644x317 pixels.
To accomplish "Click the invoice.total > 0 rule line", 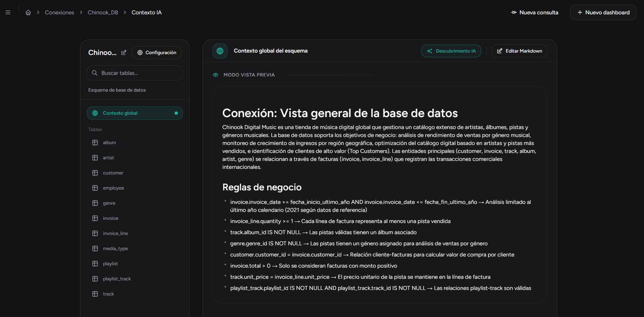I will point(313,266).
